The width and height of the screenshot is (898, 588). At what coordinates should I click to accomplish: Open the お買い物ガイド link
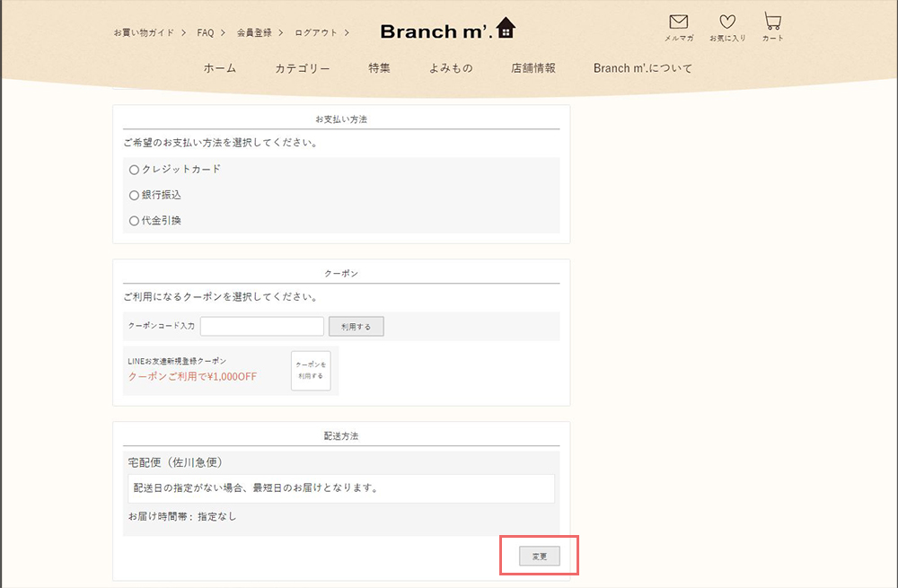click(144, 32)
